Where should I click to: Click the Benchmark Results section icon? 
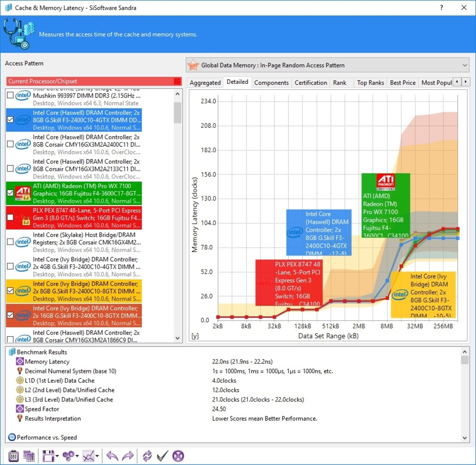tap(12, 352)
